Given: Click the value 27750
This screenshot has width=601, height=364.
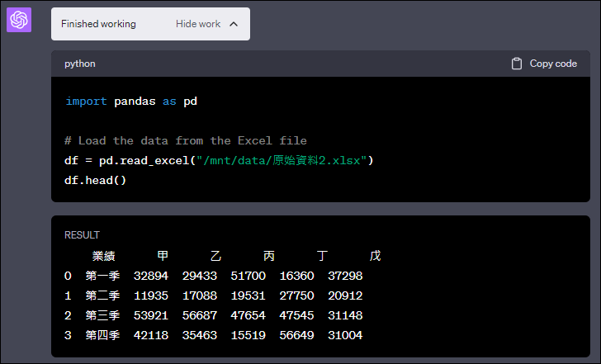Looking at the screenshot, I should tap(296, 295).
